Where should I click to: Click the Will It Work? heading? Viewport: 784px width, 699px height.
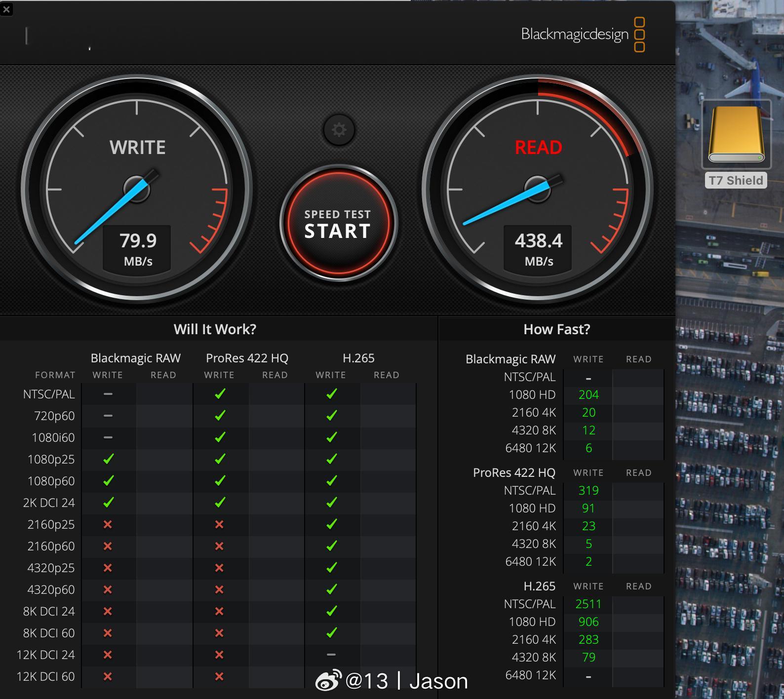pos(215,329)
